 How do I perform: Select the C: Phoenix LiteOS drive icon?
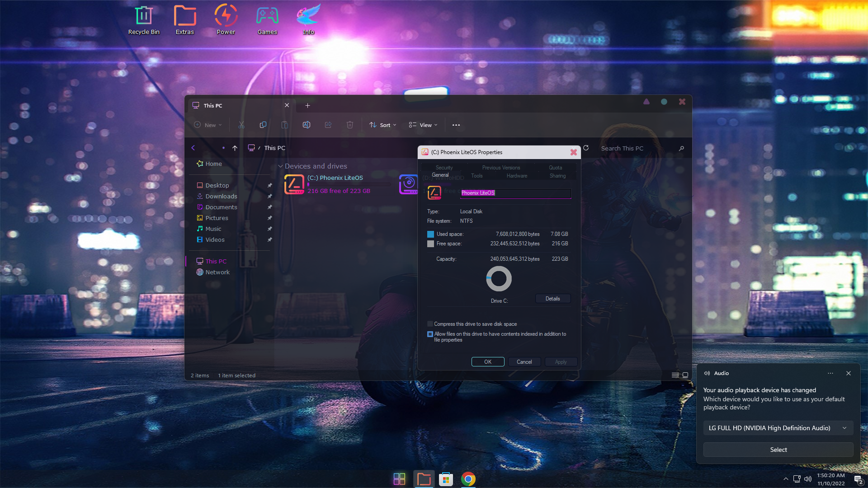tap(294, 184)
